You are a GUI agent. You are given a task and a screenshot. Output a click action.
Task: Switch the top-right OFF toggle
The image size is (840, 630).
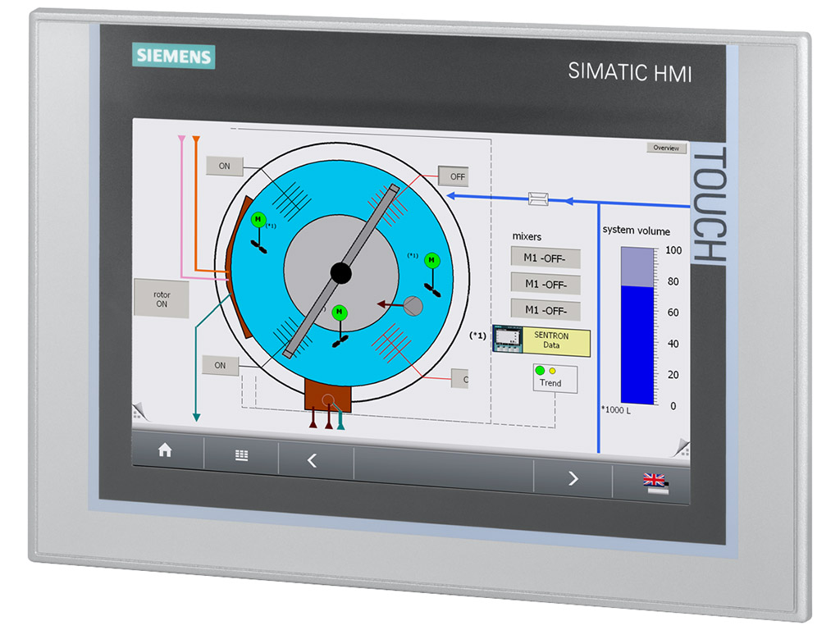[x=455, y=176]
